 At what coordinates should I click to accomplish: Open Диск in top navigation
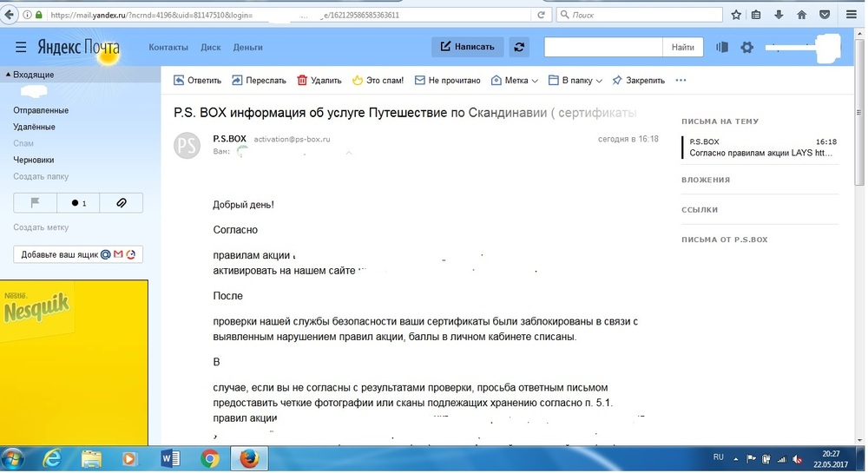(210, 47)
